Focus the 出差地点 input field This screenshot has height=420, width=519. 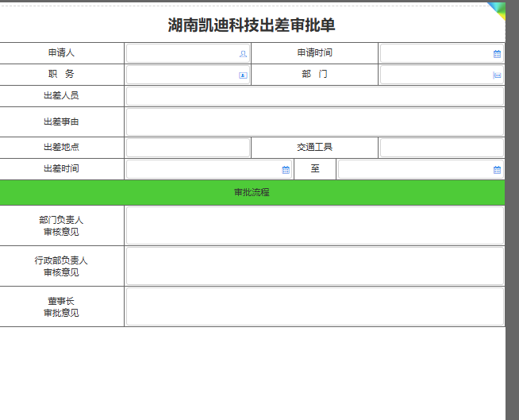[187, 148]
